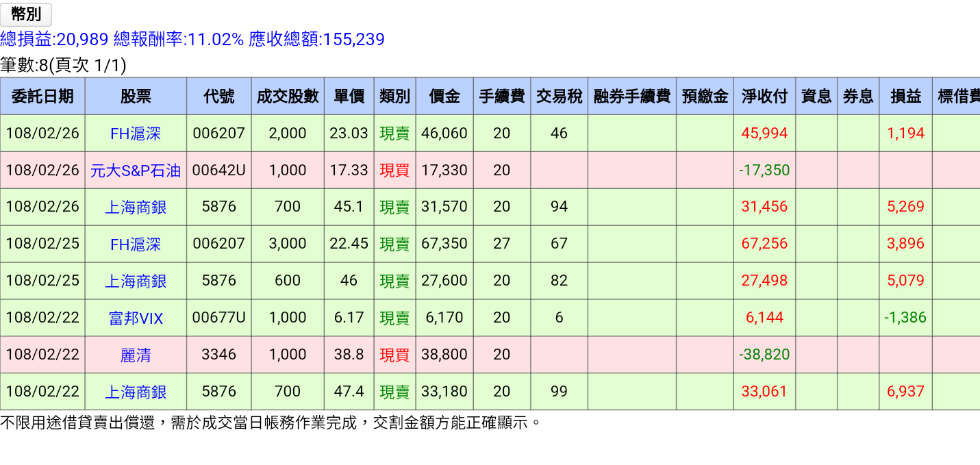Open the 上海商銀 link dated 108/02/22
Viewport: 980px width, 465px height.
pyautogui.click(x=136, y=391)
